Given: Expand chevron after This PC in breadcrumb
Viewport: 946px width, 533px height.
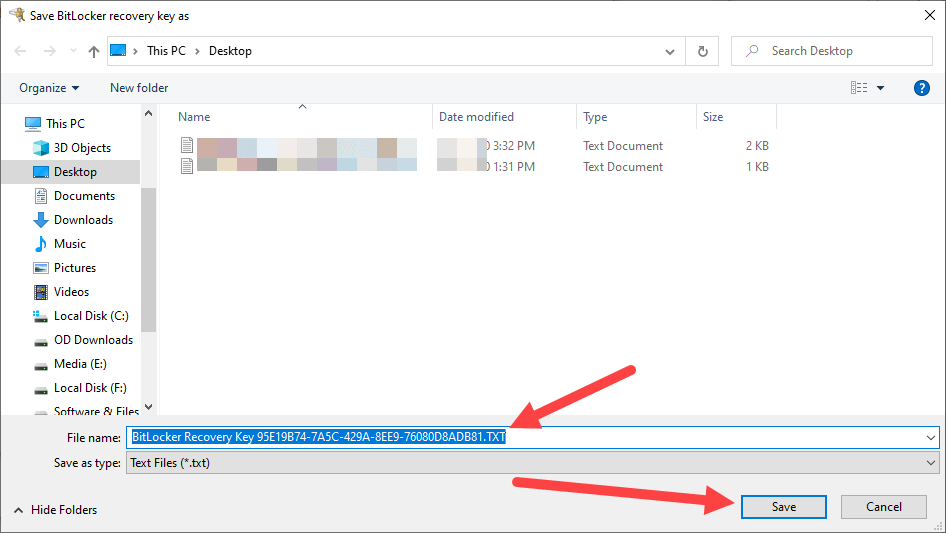Looking at the screenshot, I should coord(197,51).
